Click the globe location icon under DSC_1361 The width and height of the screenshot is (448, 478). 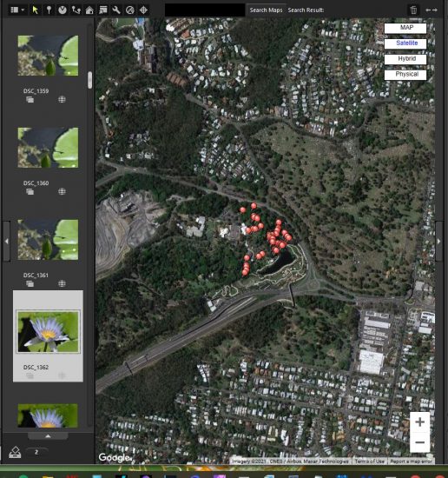coord(62,284)
